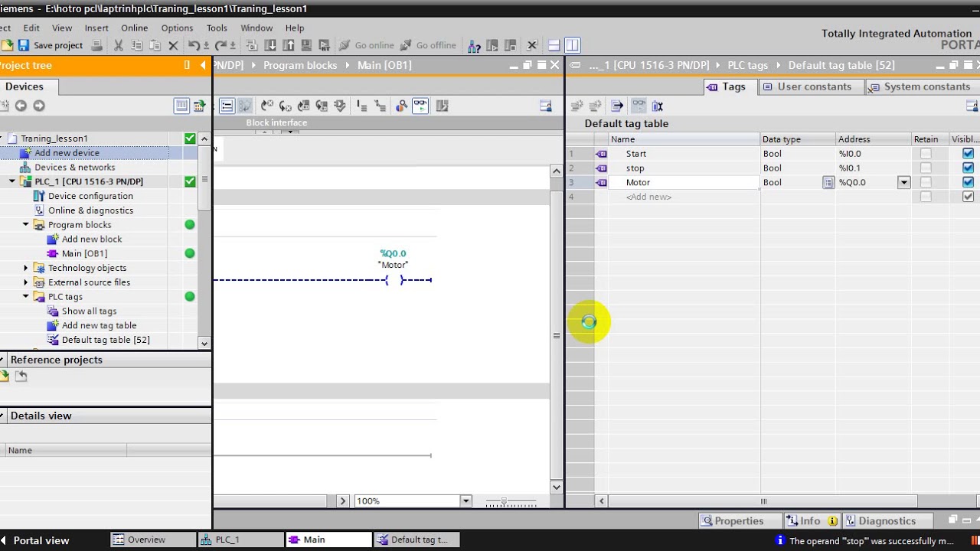
Task: Click the Monitor all glasses icon in tag table
Action: pos(639,106)
